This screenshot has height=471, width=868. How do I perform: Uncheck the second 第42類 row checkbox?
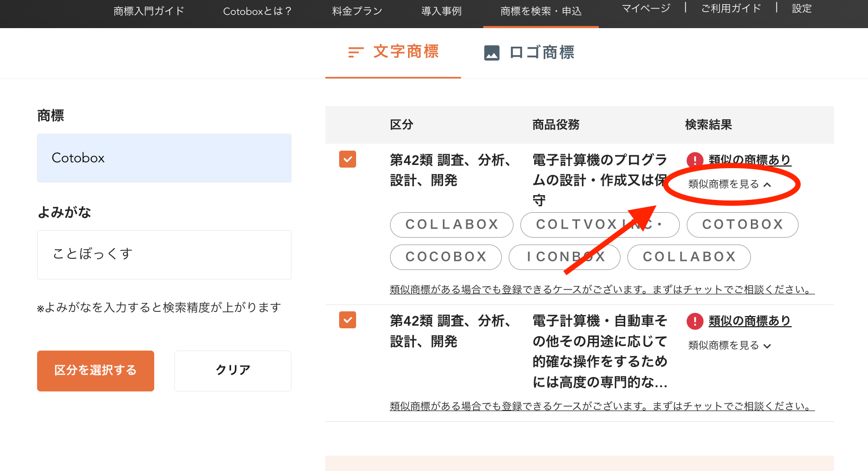[348, 320]
